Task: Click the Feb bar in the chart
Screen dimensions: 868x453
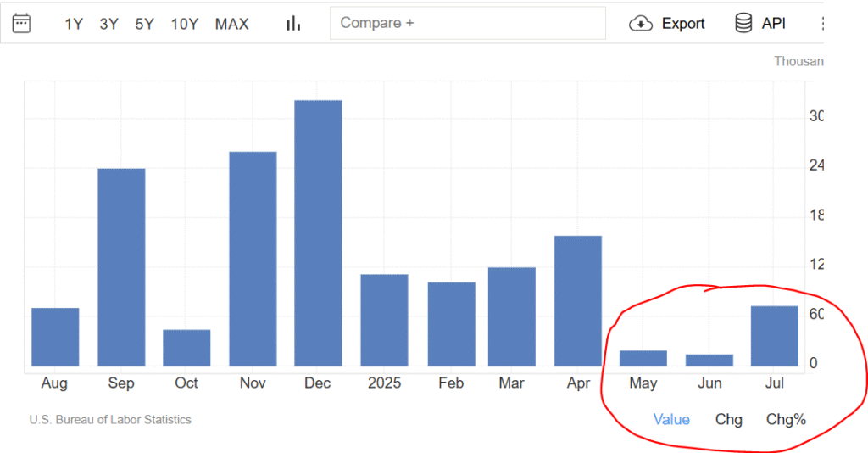Action: click(451, 324)
